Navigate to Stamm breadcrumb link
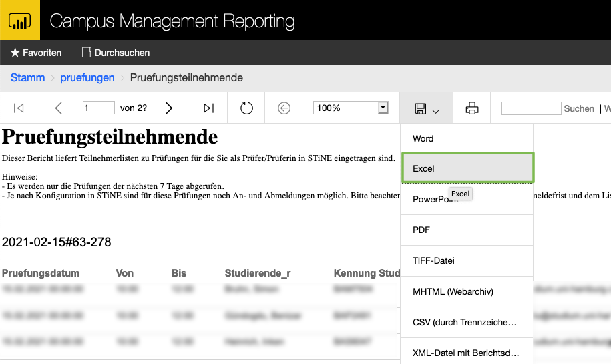Viewport: 611px width, 364px height. click(27, 78)
